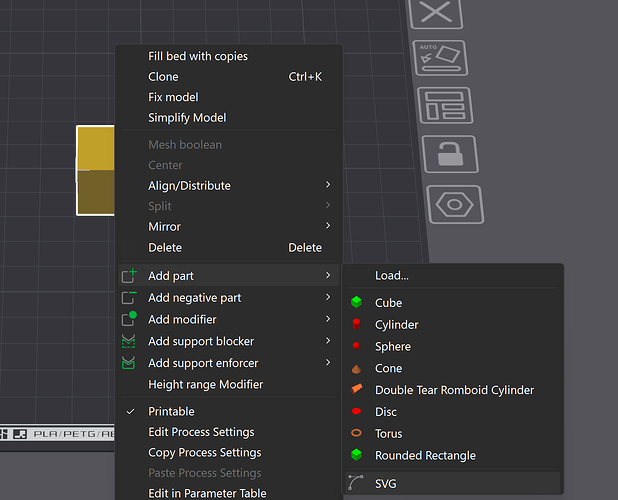The width and height of the screenshot is (618, 500).
Task: Select Disc label in submenu
Action: (385, 412)
